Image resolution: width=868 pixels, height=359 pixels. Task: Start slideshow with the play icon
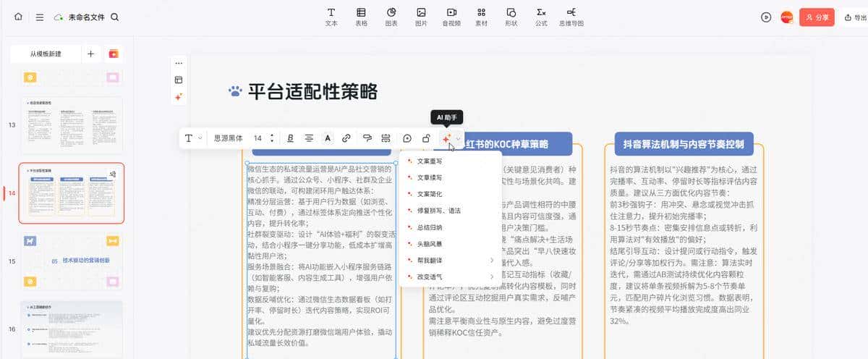coord(766,17)
